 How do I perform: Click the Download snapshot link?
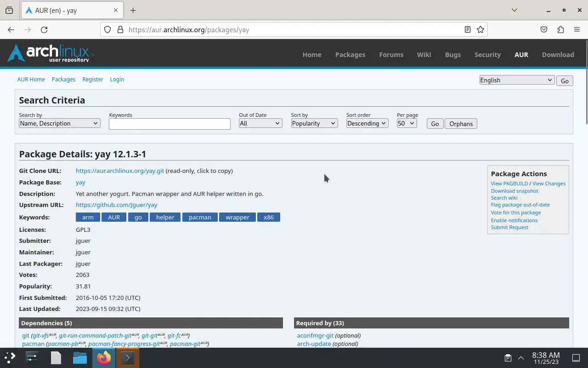(x=514, y=191)
